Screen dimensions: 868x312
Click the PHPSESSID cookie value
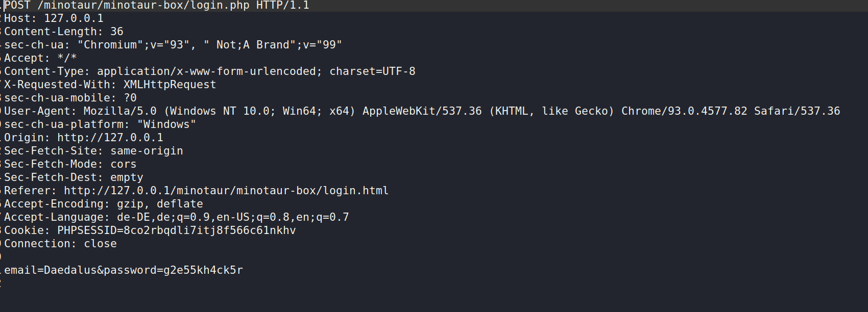click(209, 231)
